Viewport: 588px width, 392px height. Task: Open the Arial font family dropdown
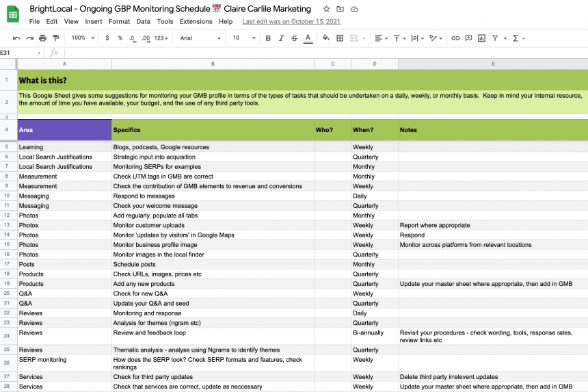click(x=198, y=38)
